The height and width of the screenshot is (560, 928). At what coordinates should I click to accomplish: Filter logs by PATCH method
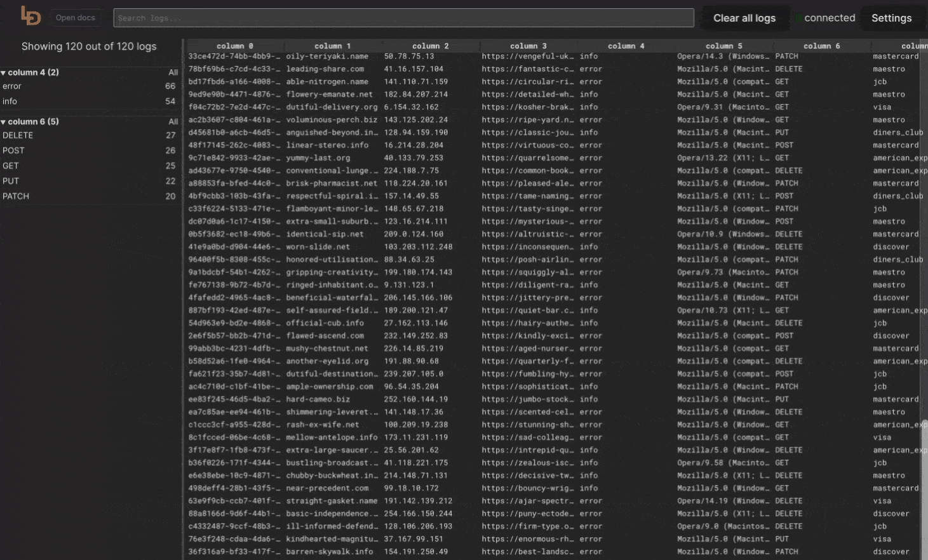coord(16,197)
